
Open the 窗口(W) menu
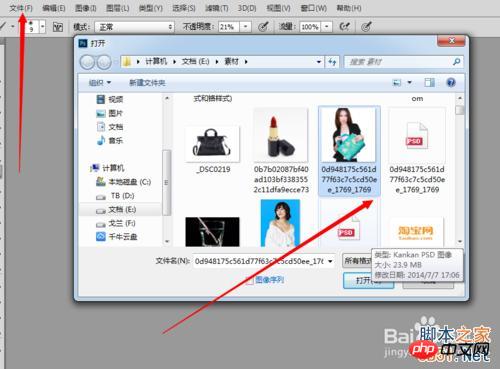point(314,8)
